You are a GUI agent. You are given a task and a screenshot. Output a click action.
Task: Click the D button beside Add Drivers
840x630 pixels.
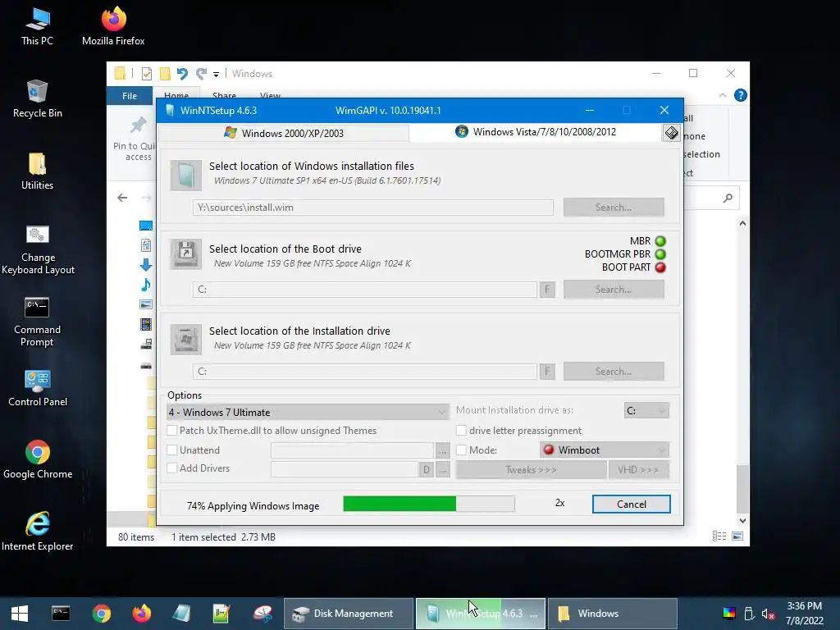coord(427,470)
